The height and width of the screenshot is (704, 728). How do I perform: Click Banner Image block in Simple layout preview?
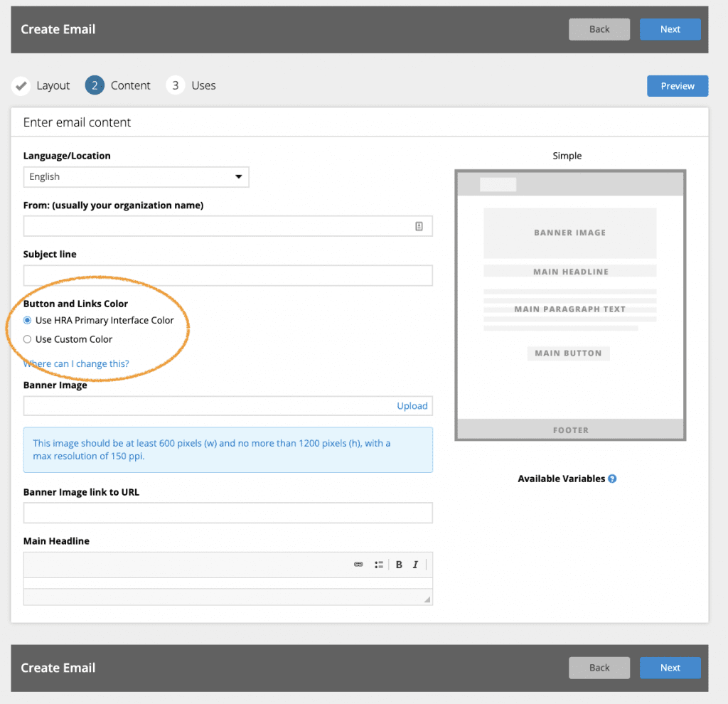click(x=570, y=233)
